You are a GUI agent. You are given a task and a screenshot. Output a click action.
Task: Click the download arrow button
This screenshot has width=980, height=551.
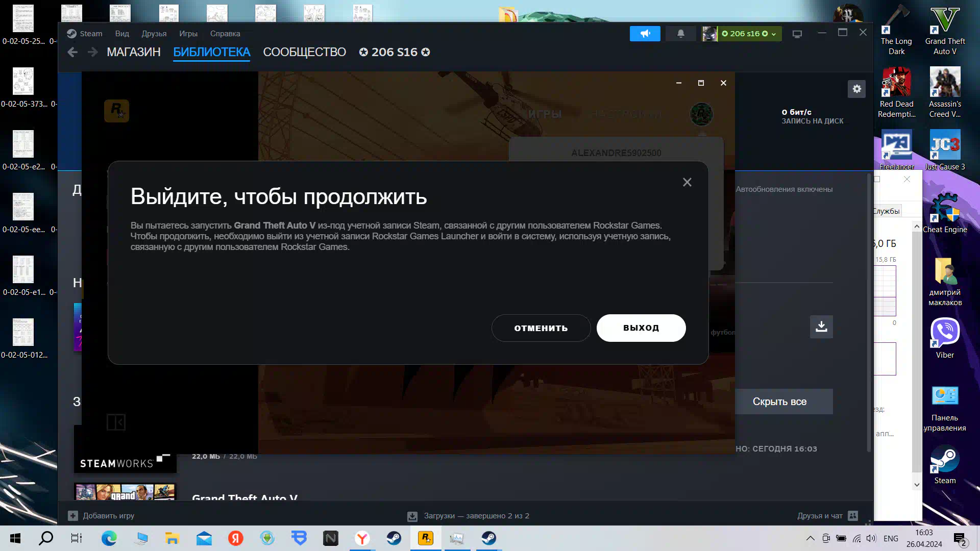point(821,327)
